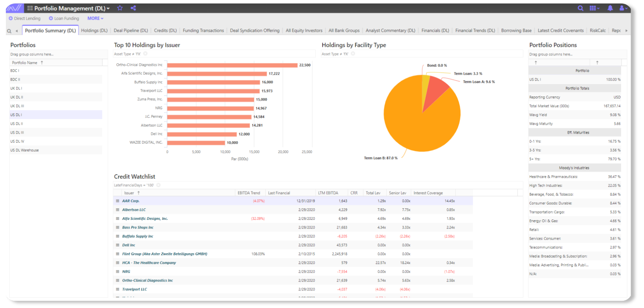Remove LateFinancialDays filter on Credit Watchlist
The width and height of the screenshot is (644, 308).
tap(159, 185)
